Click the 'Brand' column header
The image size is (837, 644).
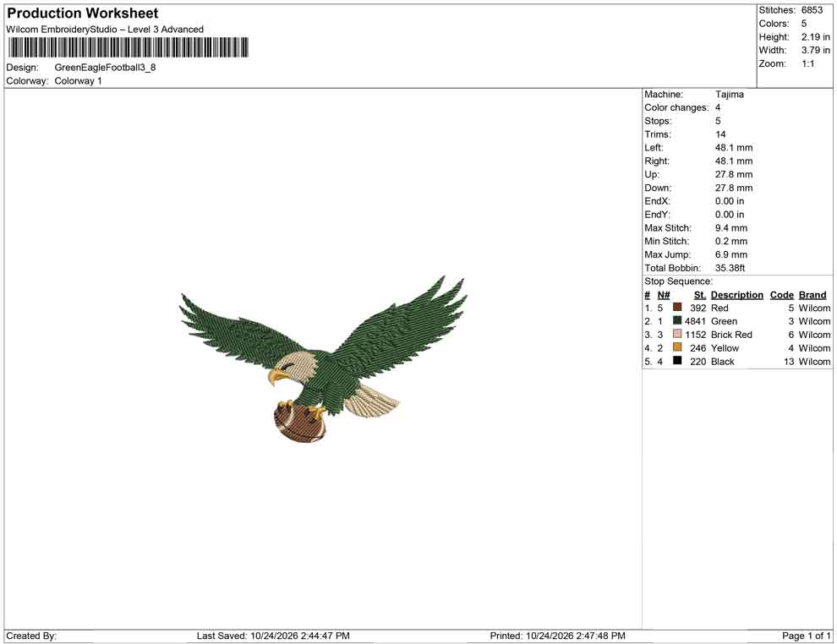click(812, 295)
